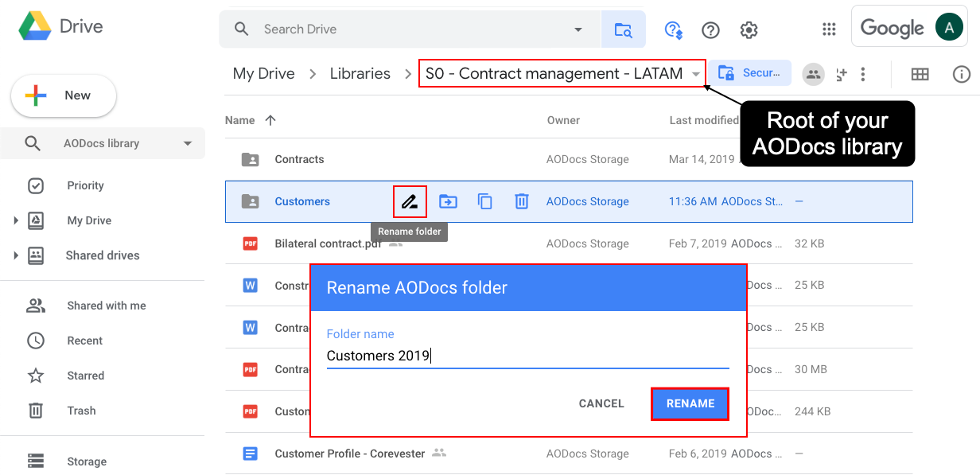Click the Starred star icon
Viewport: 980px width, 475px height.
[x=36, y=376]
